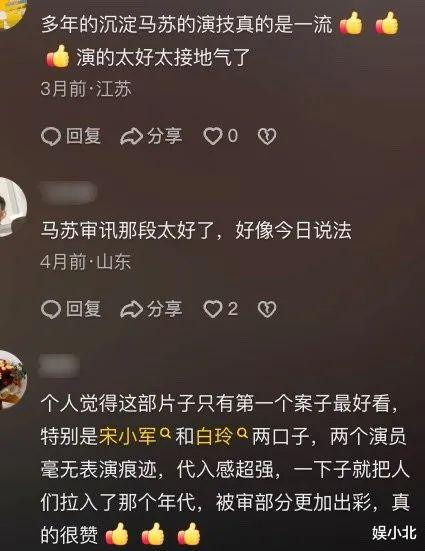Share the Shandong comment about 今日说法
This screenshot has height=551, width=425.
point(151,309)
